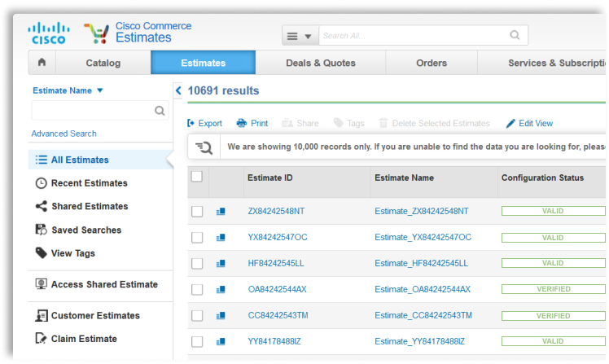
Task: Open estimate ID link YX84242547OC
Action: pos(278,238)
